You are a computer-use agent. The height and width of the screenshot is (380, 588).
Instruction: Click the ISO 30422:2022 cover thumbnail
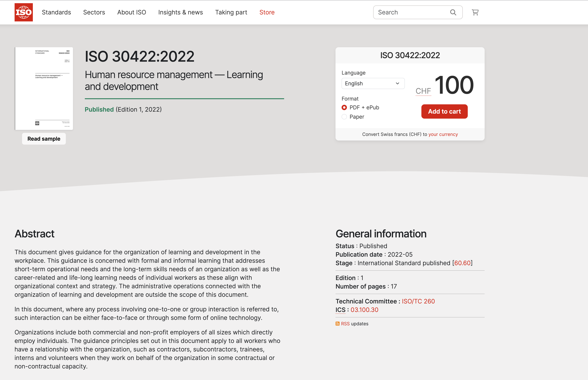click(x=44, y=88)
